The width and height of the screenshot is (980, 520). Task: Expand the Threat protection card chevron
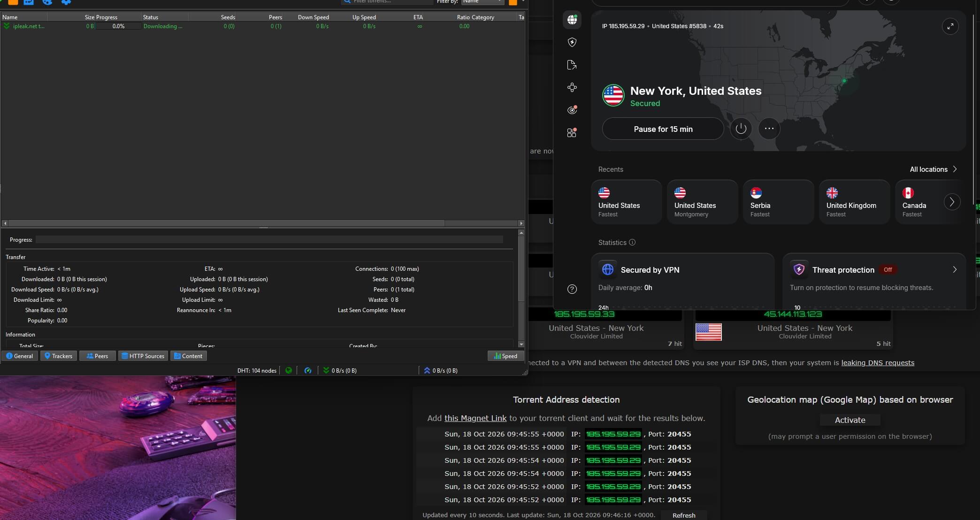(955, 269)
